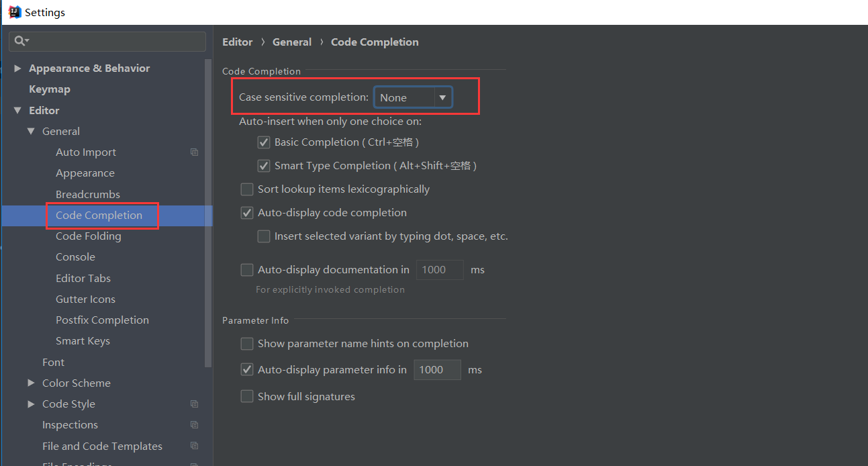Screen dimensions: 868x466
Task: Toggle Auto-display parameter info checkbox
Action: [247, 370]
